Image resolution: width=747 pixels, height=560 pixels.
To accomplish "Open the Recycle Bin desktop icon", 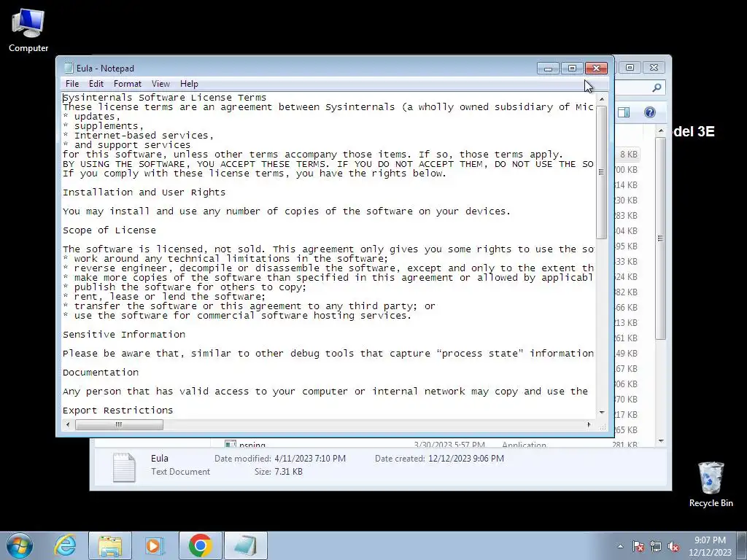I will click(711, 484).
